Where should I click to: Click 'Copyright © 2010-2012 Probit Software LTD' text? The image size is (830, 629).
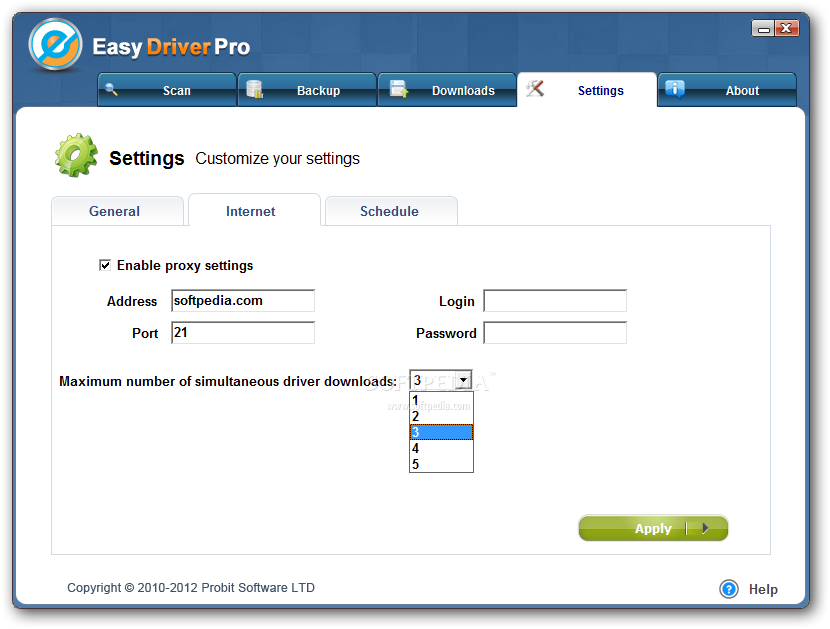click(191, 588)
